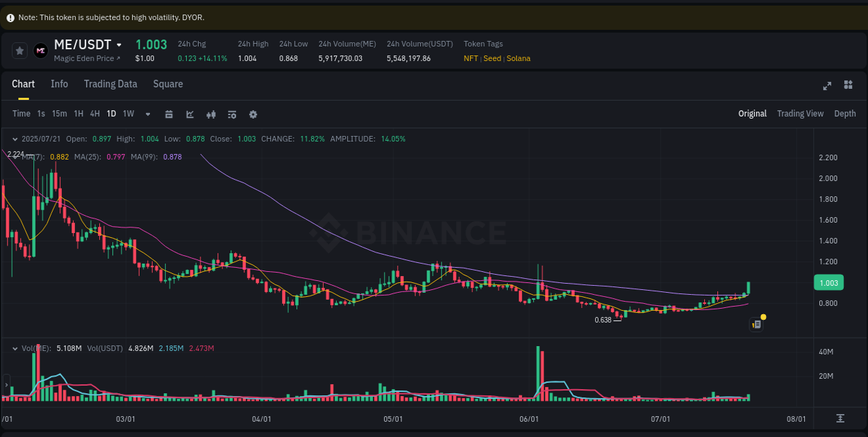Enter fullscreen chart mode via expand arrows
This screenshot has height=437, width=868.
pos(827,85)
